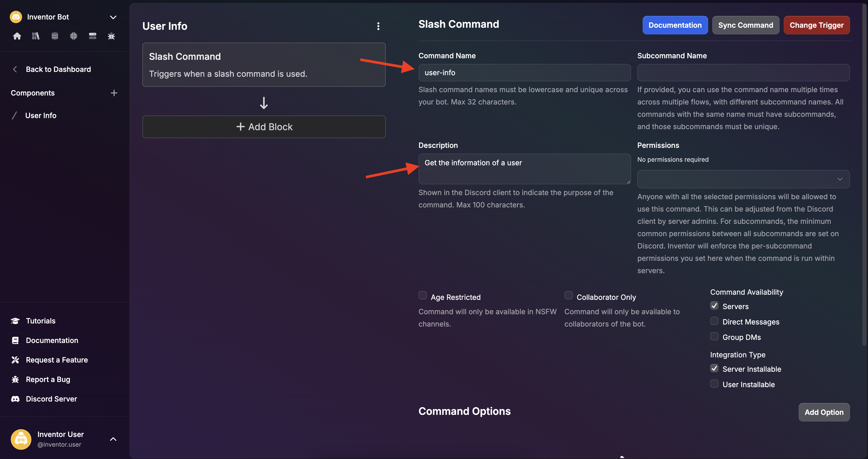Viewport: 868px width, 459px height.
Task: Click the Sync Command button
Action: pyautogui.click(x=746, y=25)
